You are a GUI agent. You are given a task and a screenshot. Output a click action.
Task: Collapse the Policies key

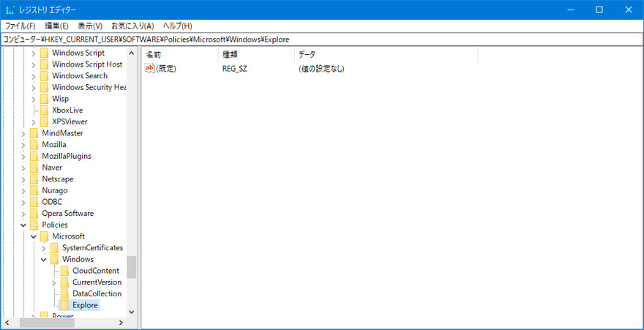pos(24,225)
